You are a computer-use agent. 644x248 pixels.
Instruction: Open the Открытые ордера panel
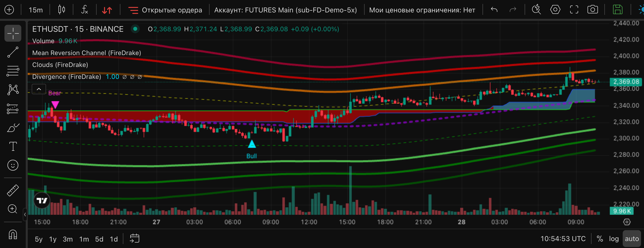165,10
